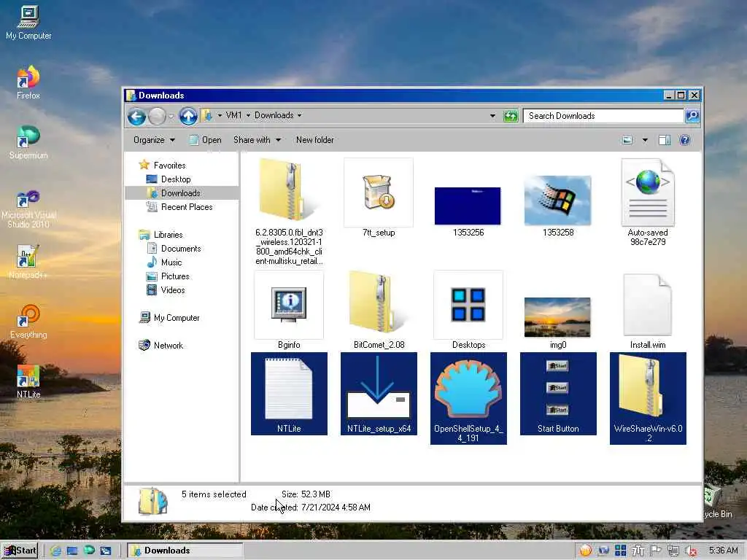
Task: Go back with the blue Back arrow
Action: tap(136, 116)
